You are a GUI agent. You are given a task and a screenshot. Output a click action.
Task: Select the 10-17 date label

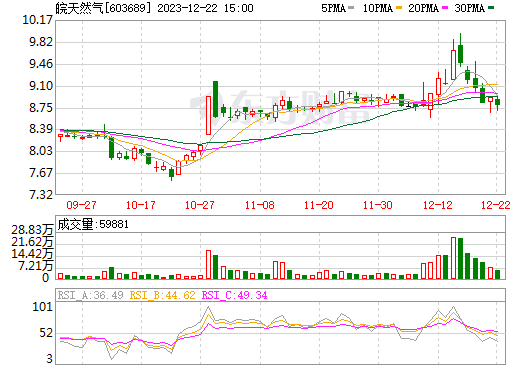click(x=141, y=205)
